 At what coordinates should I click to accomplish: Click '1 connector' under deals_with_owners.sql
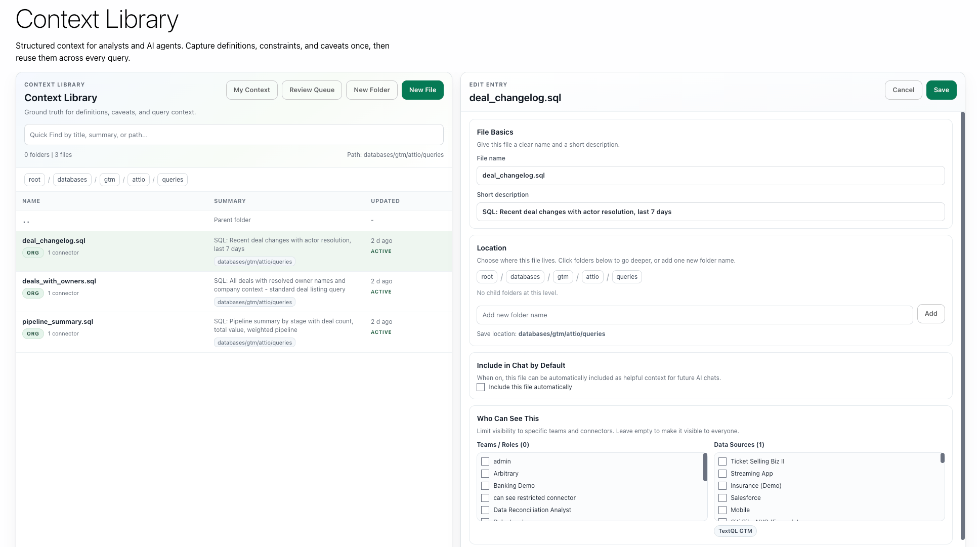click(x=63, y=293)
